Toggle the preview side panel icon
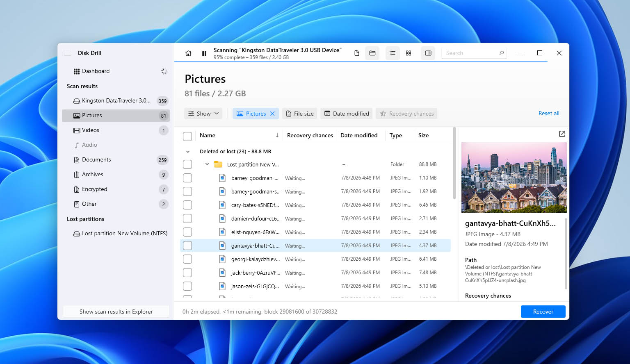 [x=428, y=53]
